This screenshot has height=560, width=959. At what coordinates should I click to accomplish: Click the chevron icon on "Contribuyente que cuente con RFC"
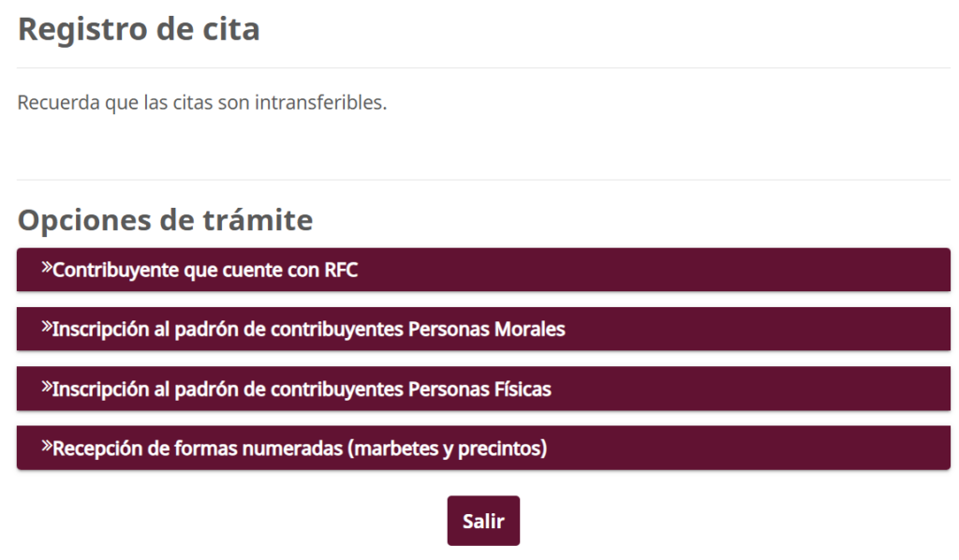tap(45, 269)
